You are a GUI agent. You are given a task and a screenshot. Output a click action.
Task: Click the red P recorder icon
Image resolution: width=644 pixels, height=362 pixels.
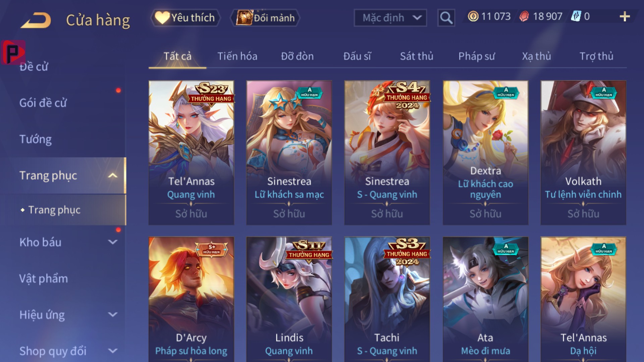coord(13,52)
